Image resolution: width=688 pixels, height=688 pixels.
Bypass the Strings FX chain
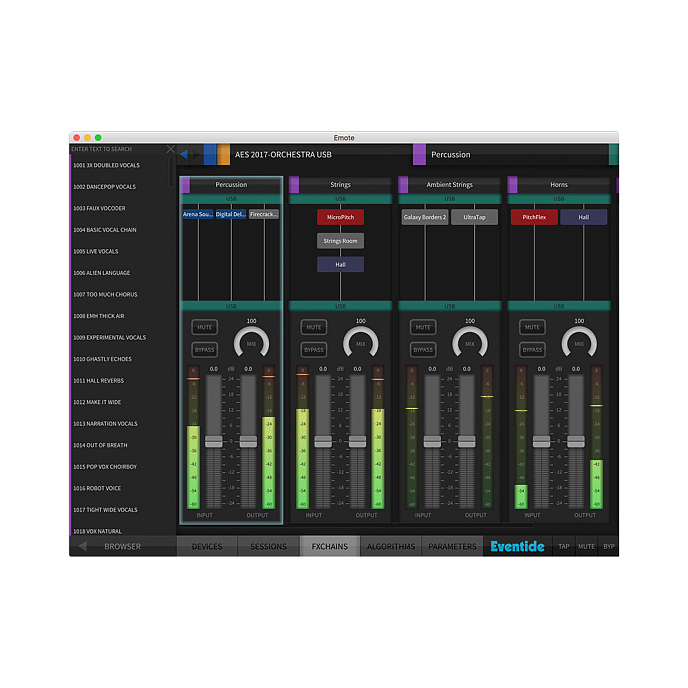[314, 350]
